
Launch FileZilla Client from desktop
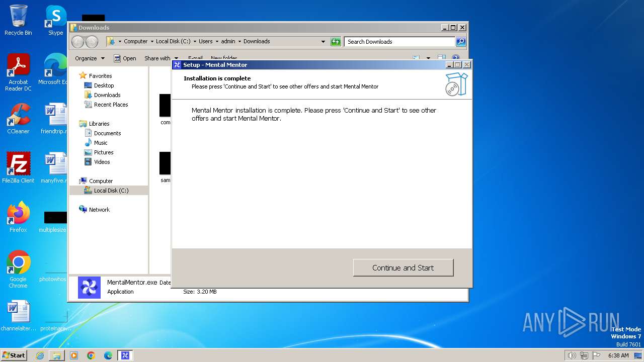[18, 168]
